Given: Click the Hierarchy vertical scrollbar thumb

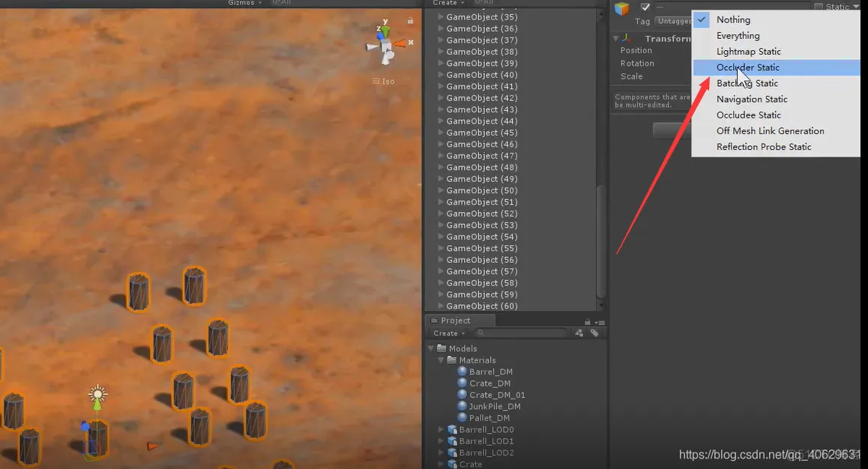Looking at the screenshot, I should [x=600, y=241].
